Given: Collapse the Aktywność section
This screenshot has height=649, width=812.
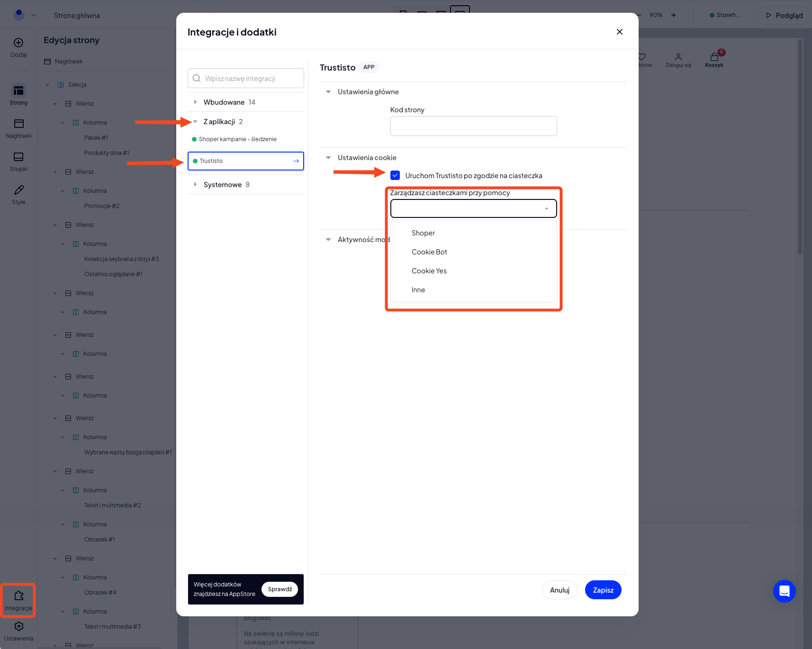Looking at the screenshot, I should pos(328,240).
